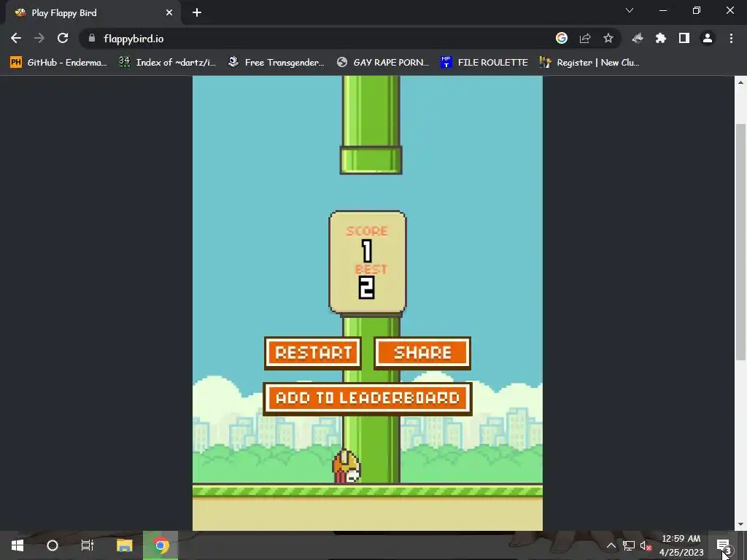Click the ADD TO LEADERBOARD button

click(x=368, y=398)
